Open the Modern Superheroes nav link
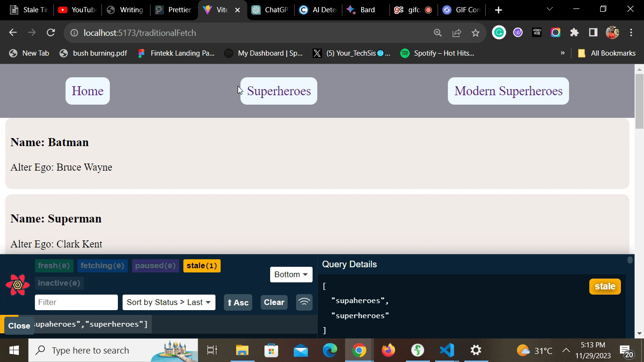The height and width of the screenshot is (362, 644). click(x=508, y=91)
